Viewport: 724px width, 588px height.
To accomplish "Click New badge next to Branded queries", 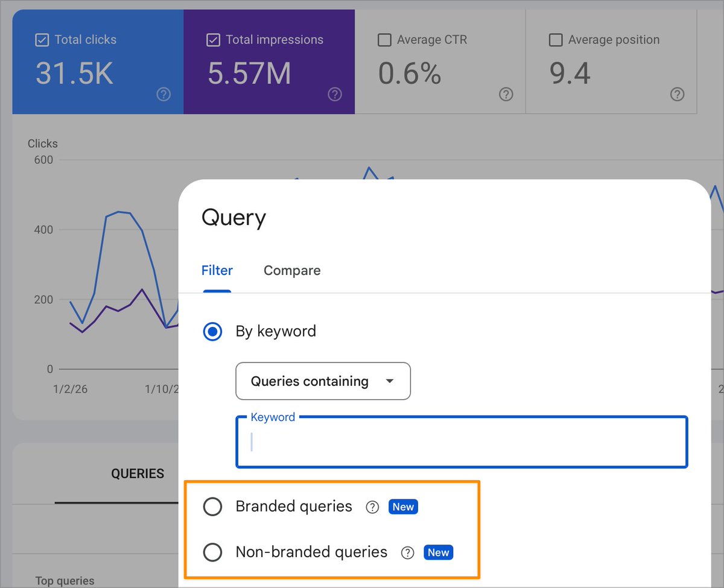I will (403, 507).
